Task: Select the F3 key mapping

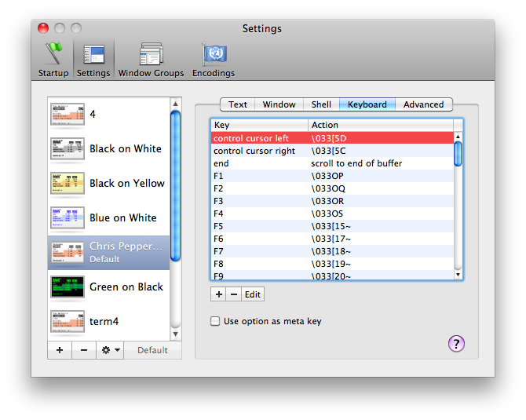Action: coord(332,201)
